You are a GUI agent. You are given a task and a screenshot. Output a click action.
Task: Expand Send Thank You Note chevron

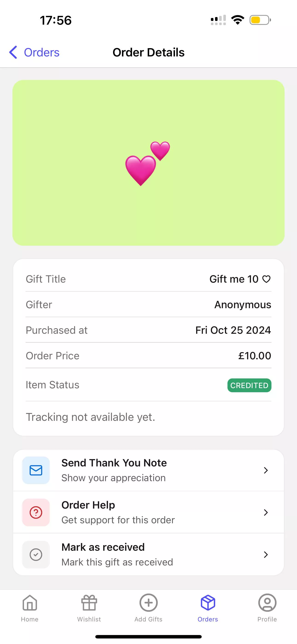click(x=266, y=470)
